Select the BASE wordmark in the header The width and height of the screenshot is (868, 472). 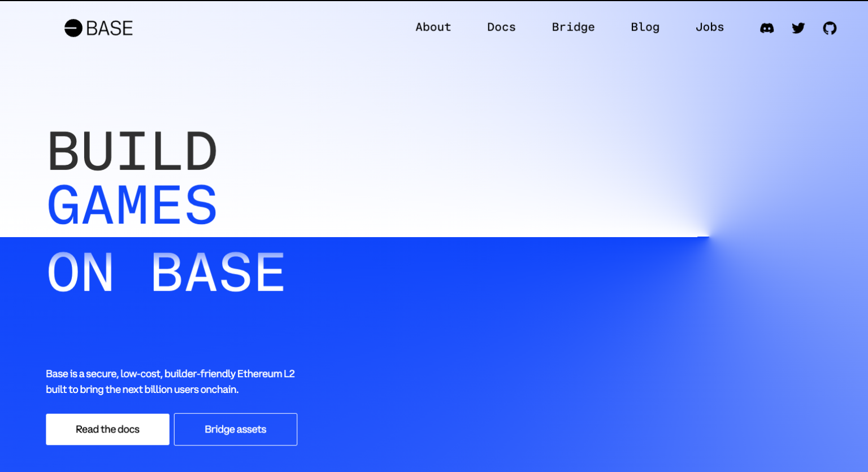click(109, 28)
